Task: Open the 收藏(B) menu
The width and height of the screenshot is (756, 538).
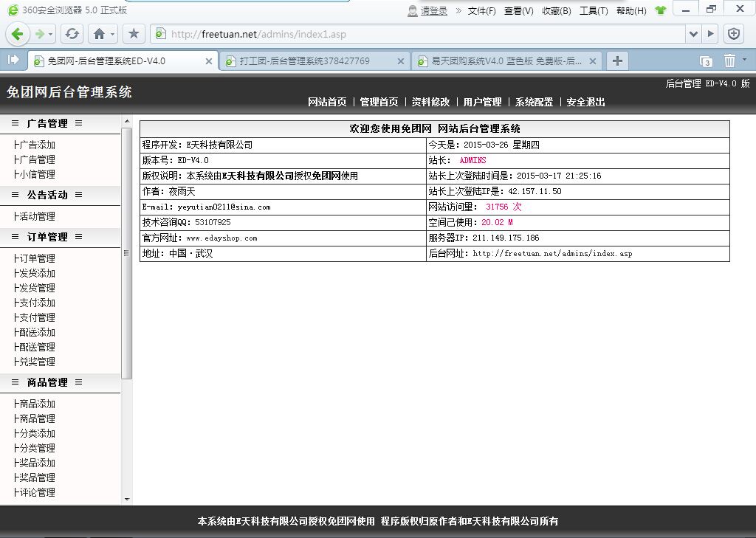Action: click(x=557, y=10)
